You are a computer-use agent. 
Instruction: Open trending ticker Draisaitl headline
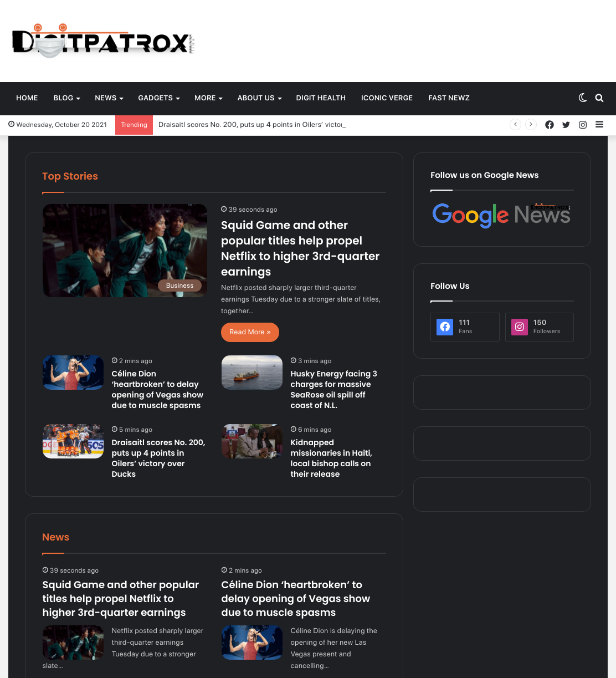pyautogui.click(x=251, y=125)
